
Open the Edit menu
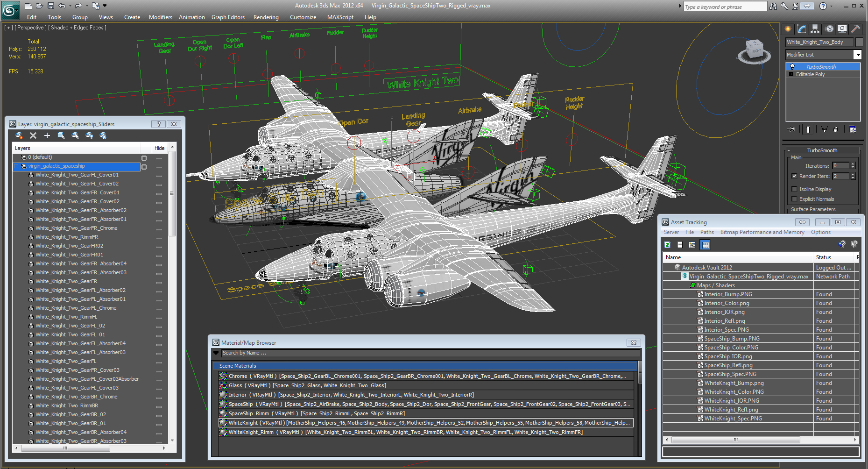32,17
